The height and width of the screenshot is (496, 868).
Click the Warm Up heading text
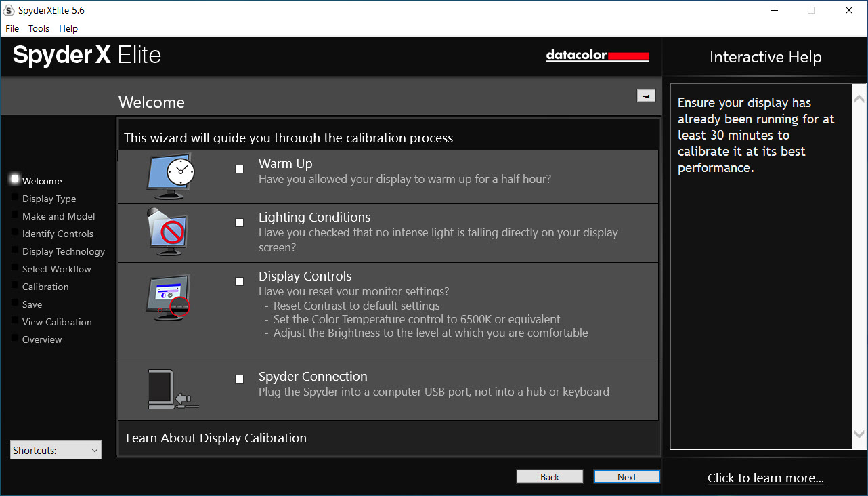[285, 164]
